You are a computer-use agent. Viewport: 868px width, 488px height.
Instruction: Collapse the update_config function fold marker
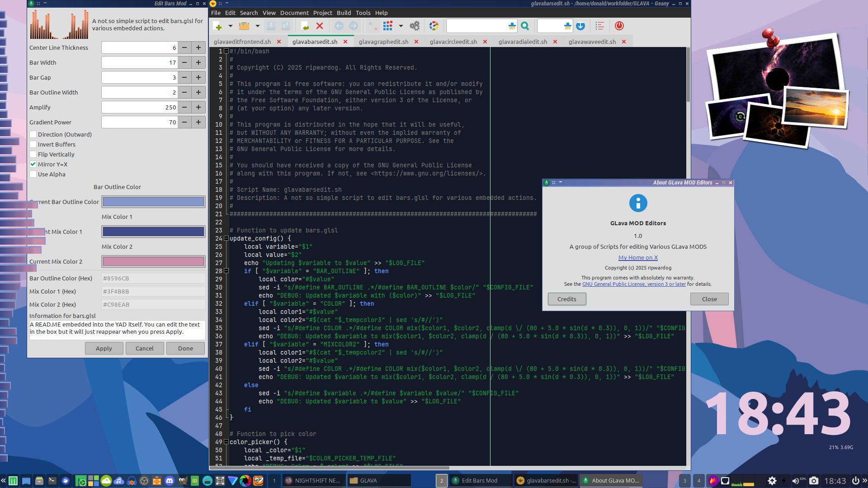pyautogui.click(x=226, y=238)
